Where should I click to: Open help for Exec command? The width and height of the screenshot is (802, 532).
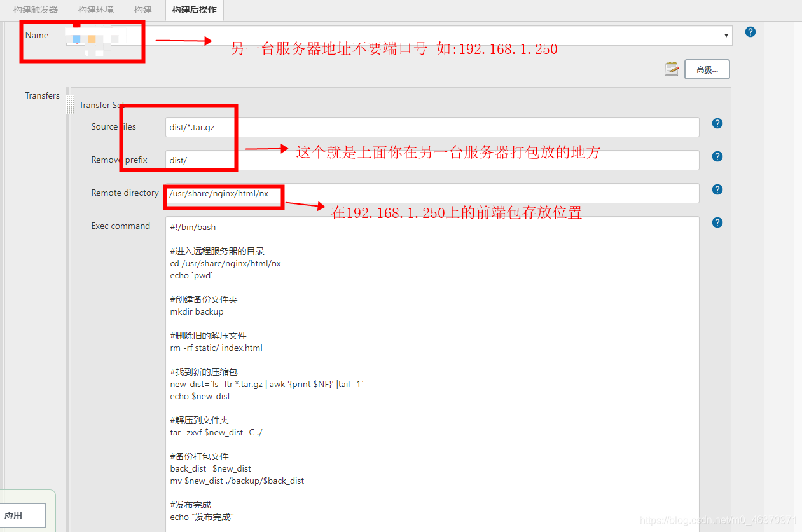pyautogui.click(x=717, y=222)
